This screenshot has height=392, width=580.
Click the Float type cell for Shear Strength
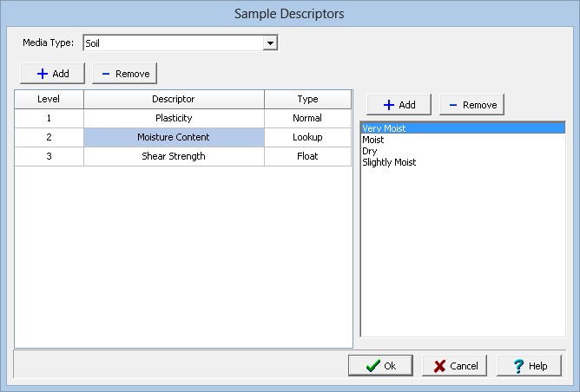(307, 156)
